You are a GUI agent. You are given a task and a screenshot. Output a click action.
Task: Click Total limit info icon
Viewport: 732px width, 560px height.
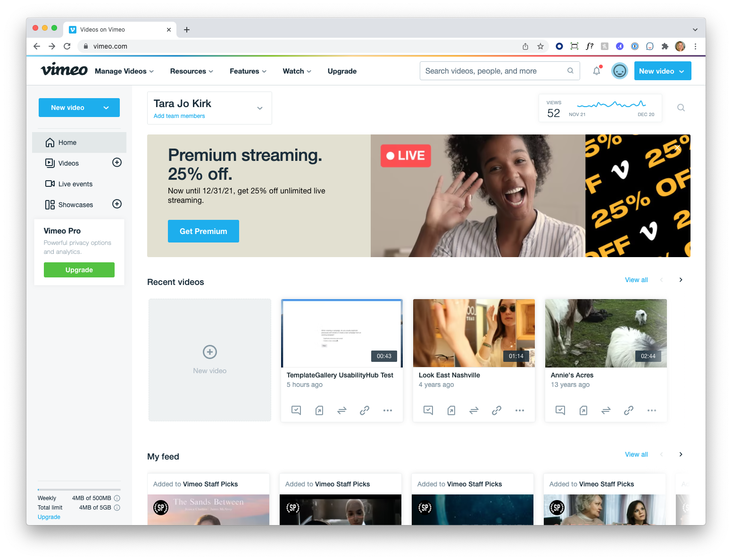117,508
